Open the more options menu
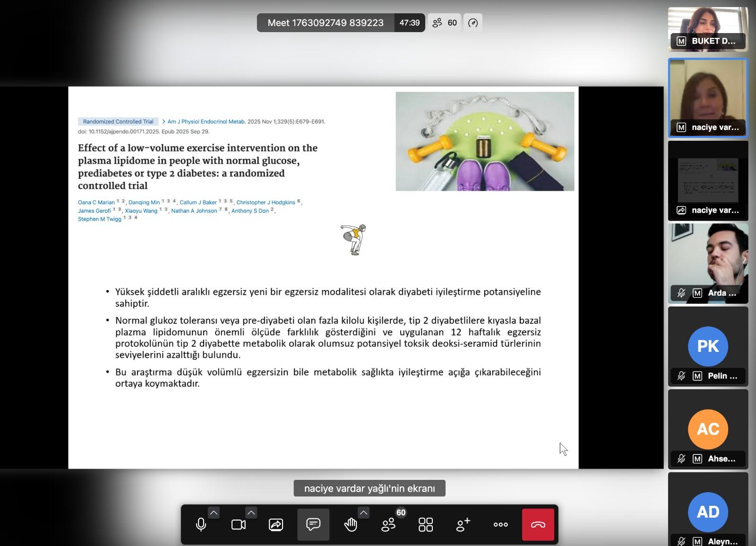The height and width of the screenshot is (546, 756). coord(500,524)
